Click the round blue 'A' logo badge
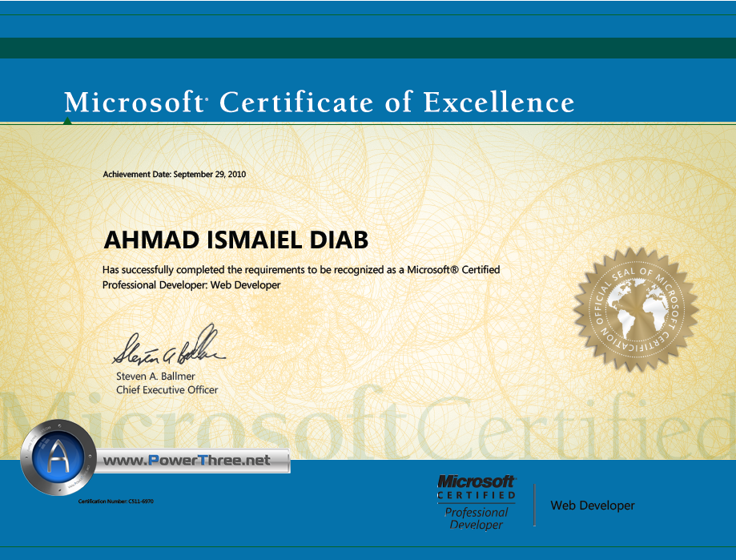 (x=58, y=457)
